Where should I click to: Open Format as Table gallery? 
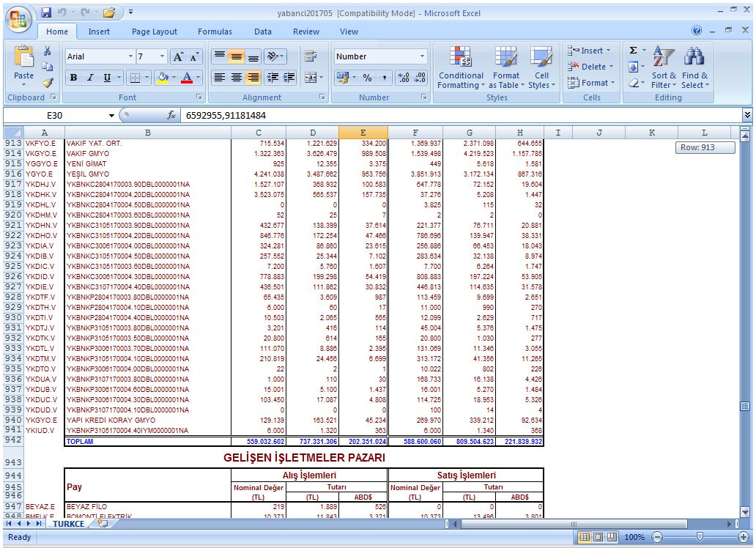click(505, 67)
